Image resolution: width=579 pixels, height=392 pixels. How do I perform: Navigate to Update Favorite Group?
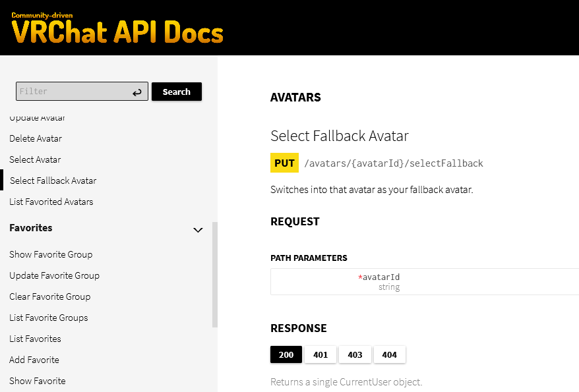54,275
